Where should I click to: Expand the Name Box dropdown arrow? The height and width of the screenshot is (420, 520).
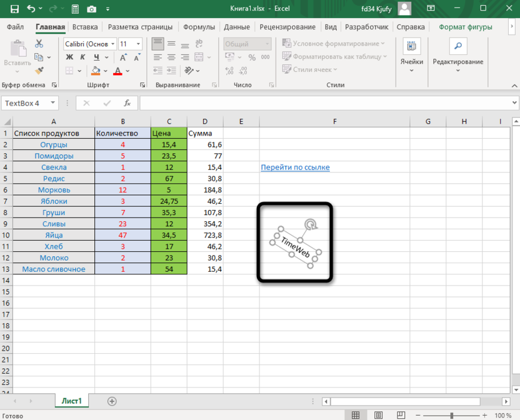(52, 103)
